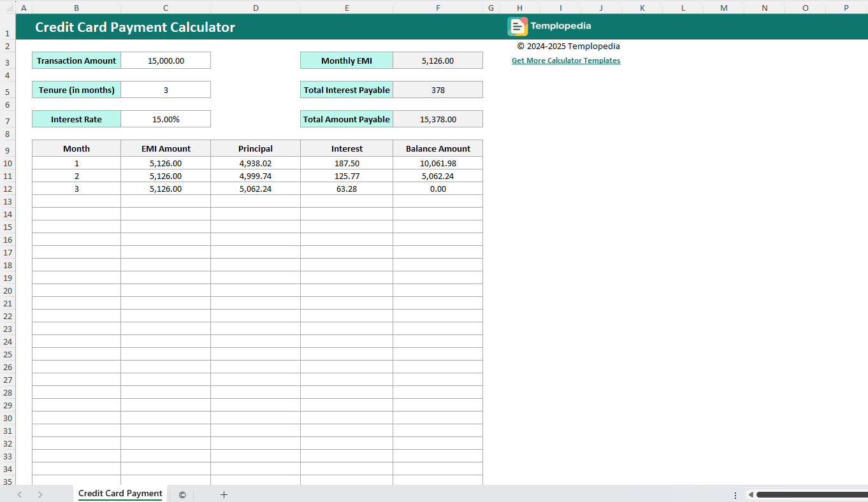Image resolution: width=868 pixels, height=502 pixels.
Task: Select the Principal table header
Action: point(256,148)
